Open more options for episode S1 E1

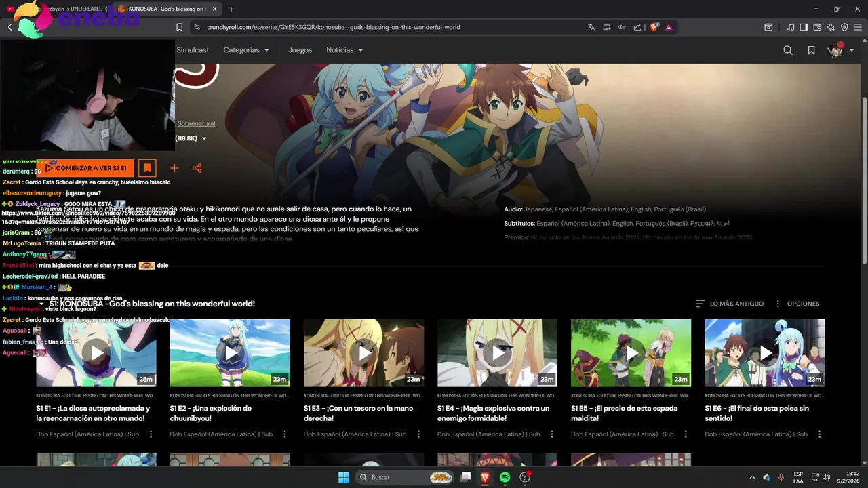pos(151,434)
